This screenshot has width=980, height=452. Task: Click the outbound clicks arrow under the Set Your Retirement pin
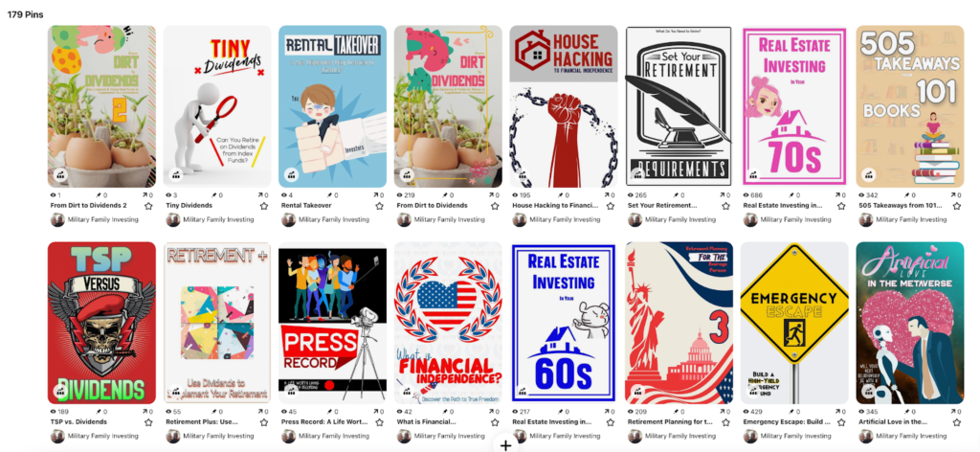(x=722, y=195)
